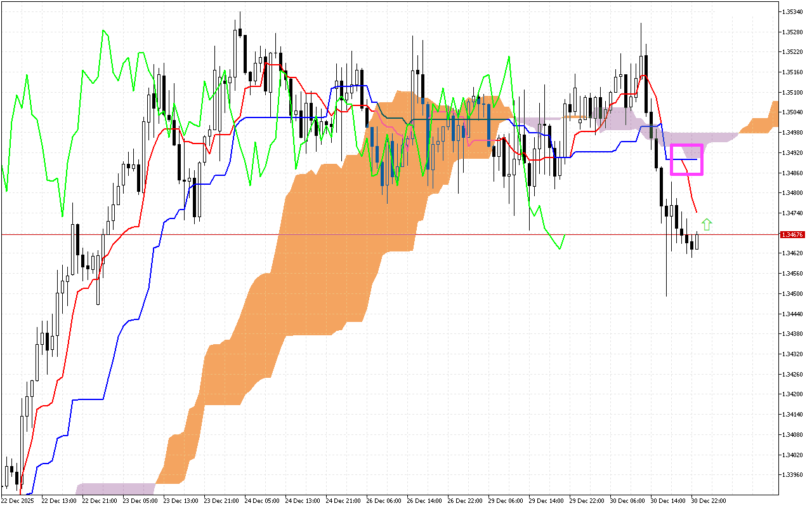Select the green up arrow marker
Image resolution: width=812 pixels, height=508 pixels.
click(x=706, y=225)
